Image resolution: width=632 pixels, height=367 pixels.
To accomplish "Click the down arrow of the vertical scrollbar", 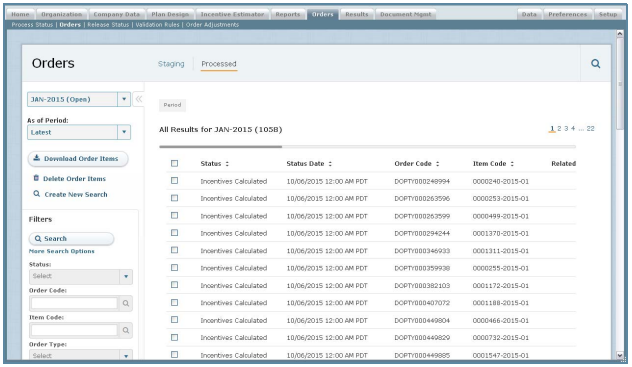I will pyautogui.click(x=620, y=355).
